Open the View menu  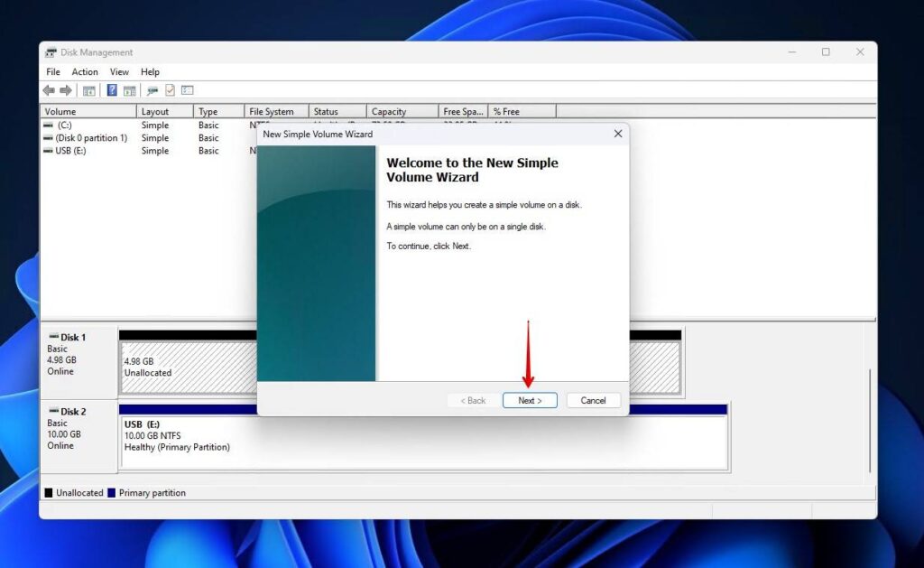(x=119, y=72)
